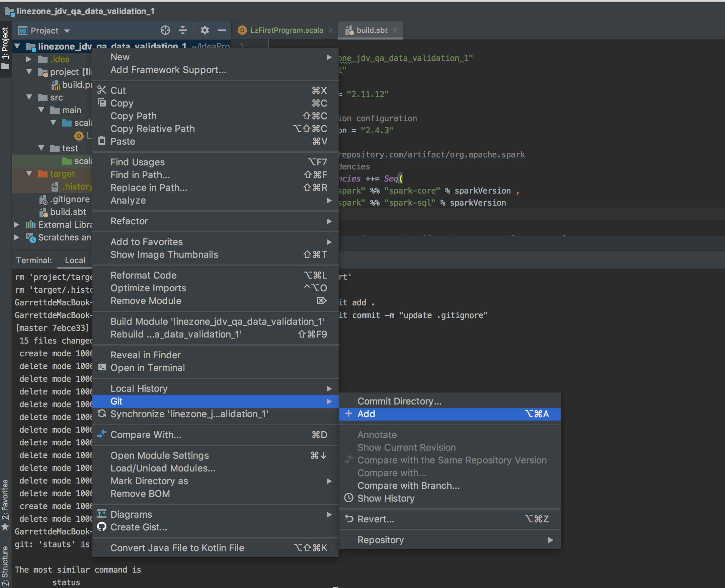Choose Commit Directory... option
The image size is (725, 588).
(x=399, y=401)
